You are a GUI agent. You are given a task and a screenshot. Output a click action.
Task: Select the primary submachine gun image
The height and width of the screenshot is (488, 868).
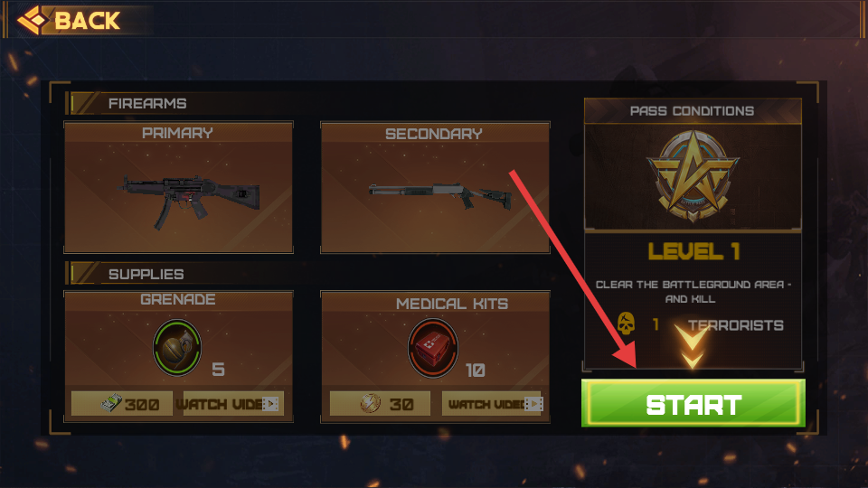[x=190, y=199]
